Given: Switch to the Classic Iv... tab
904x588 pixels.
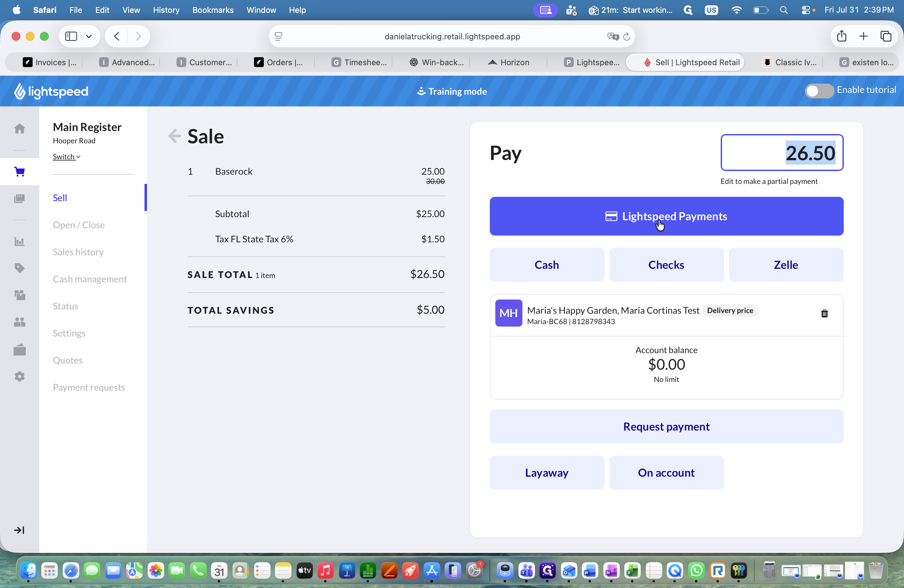Looking at the screenshot, I should click(x=790, y=62).
